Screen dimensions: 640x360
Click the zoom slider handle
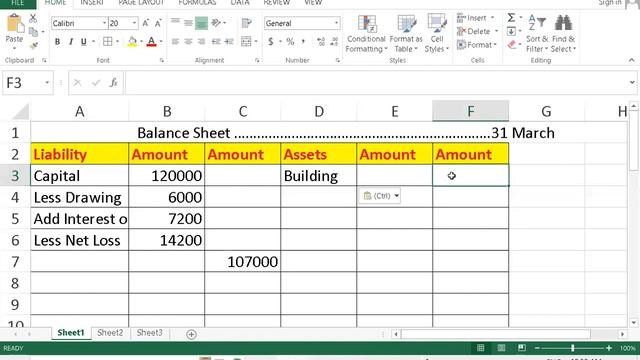point(573,348)
